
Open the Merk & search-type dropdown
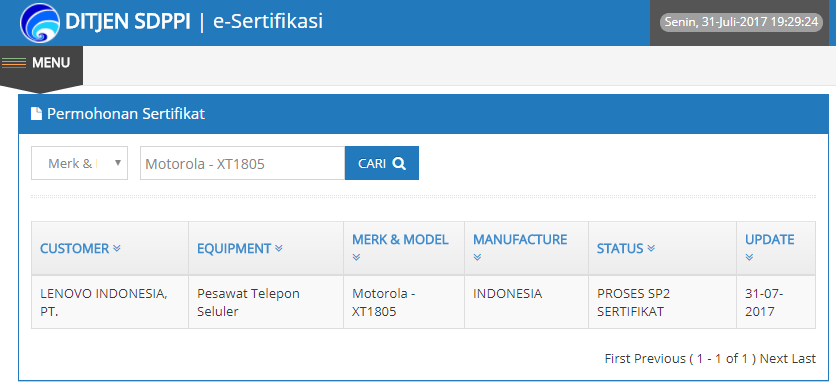79,163
